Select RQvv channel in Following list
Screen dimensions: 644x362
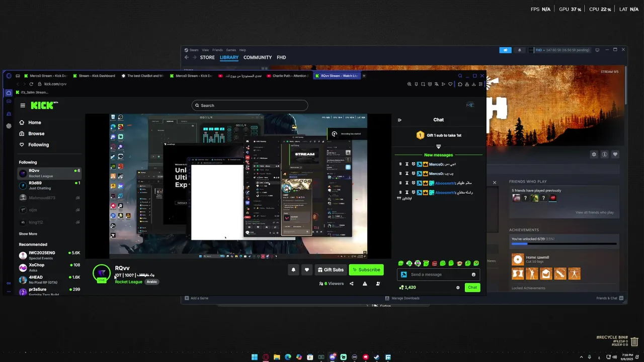coord(49,173)
